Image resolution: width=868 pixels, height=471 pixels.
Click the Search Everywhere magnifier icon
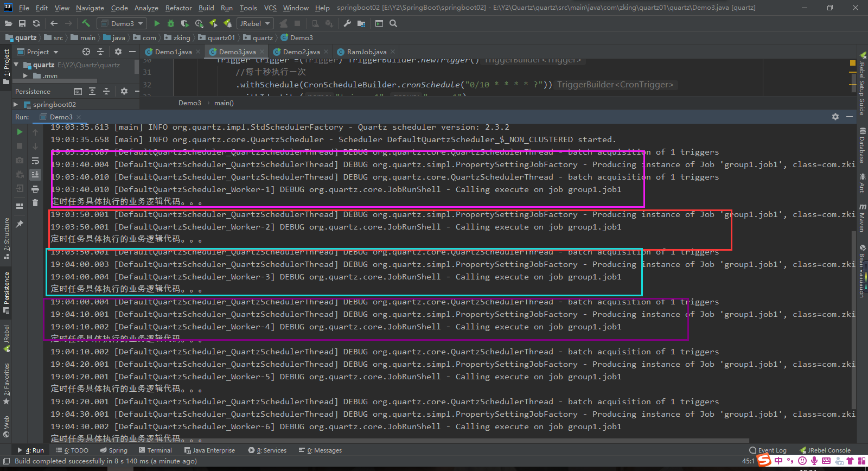pyautogui.click(x=393, y=23)
